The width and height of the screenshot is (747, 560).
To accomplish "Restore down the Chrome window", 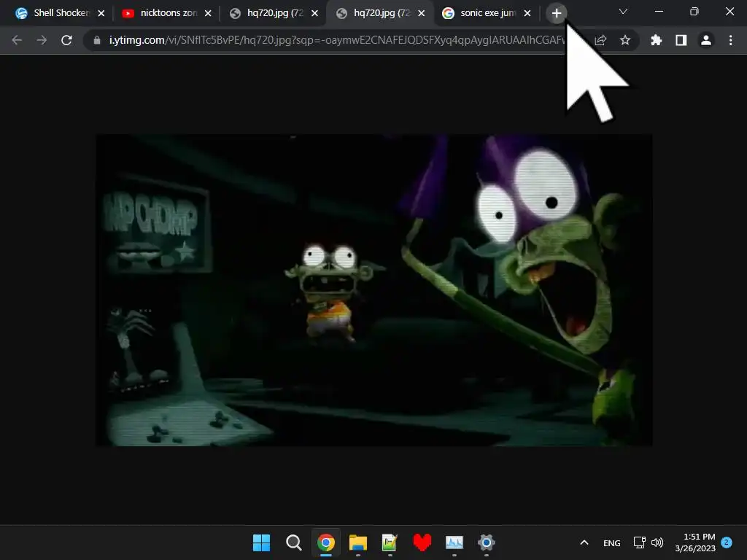I will tap(694, 12).
